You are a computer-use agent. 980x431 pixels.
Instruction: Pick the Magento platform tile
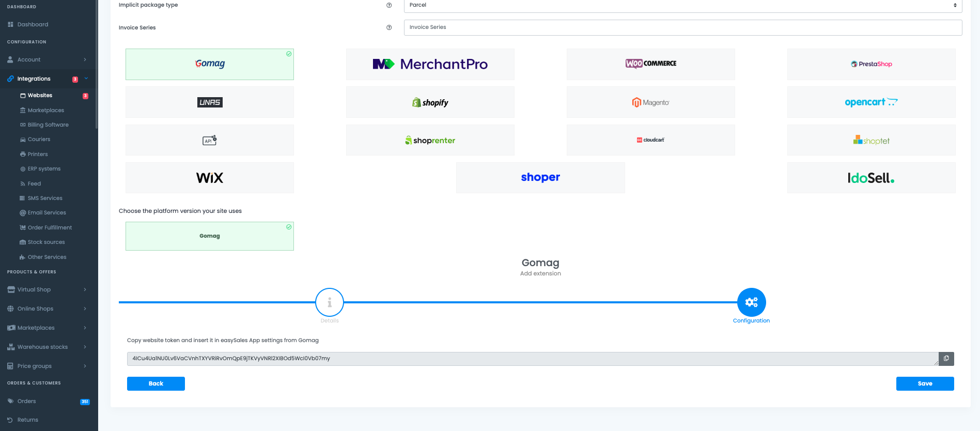click(651, 102)
